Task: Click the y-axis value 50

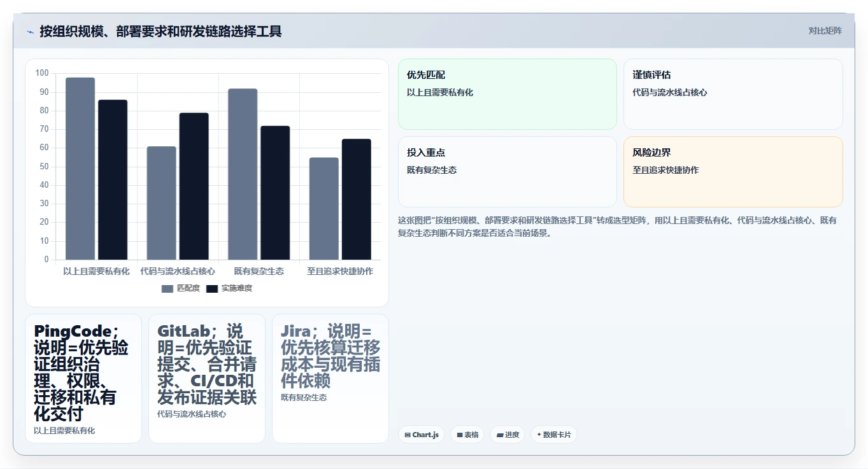Action: coord(44,167)
